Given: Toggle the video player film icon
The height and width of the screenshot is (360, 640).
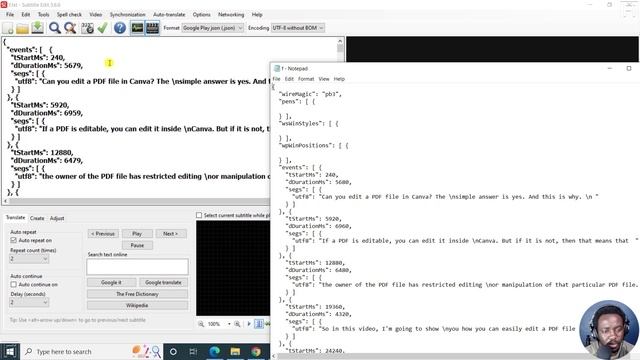Looking at the screenshot, I should pyautogui.click(x=153, y=28).
